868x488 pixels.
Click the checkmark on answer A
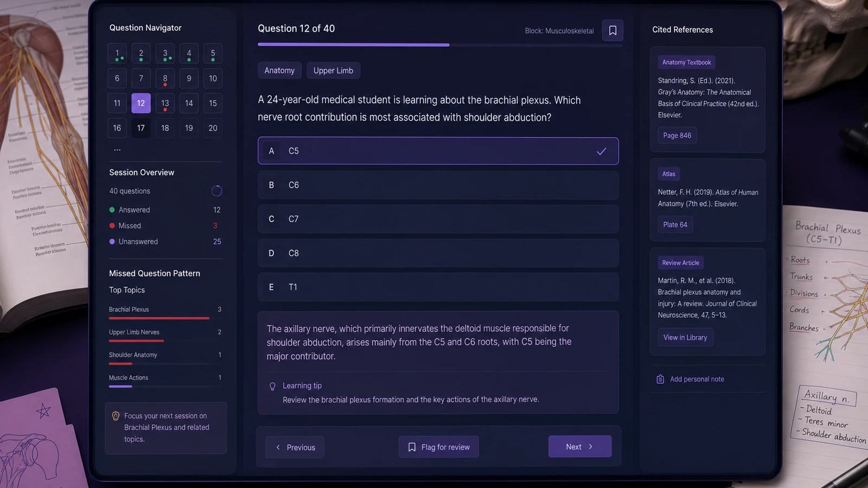[x=601, y=151]
